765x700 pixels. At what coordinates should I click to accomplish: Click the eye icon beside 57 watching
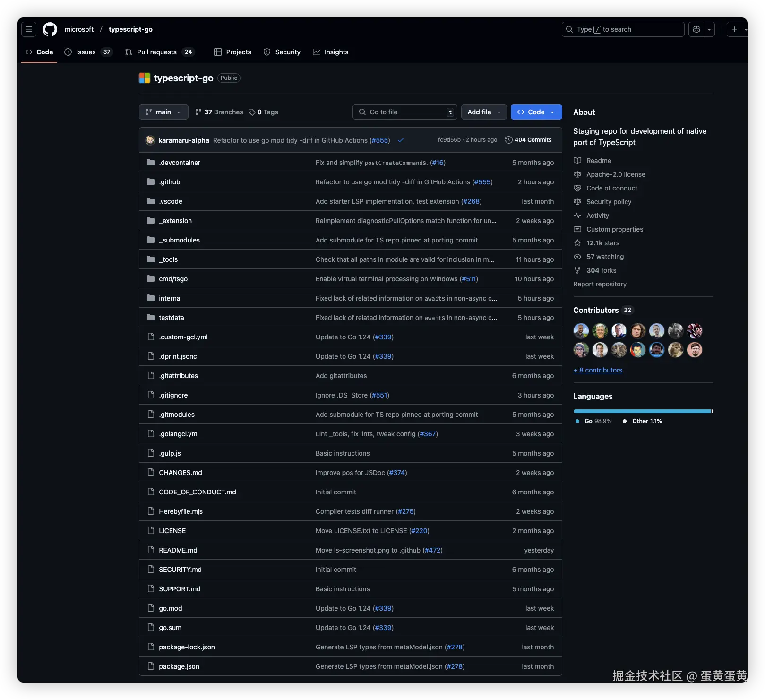coord(577,257)
